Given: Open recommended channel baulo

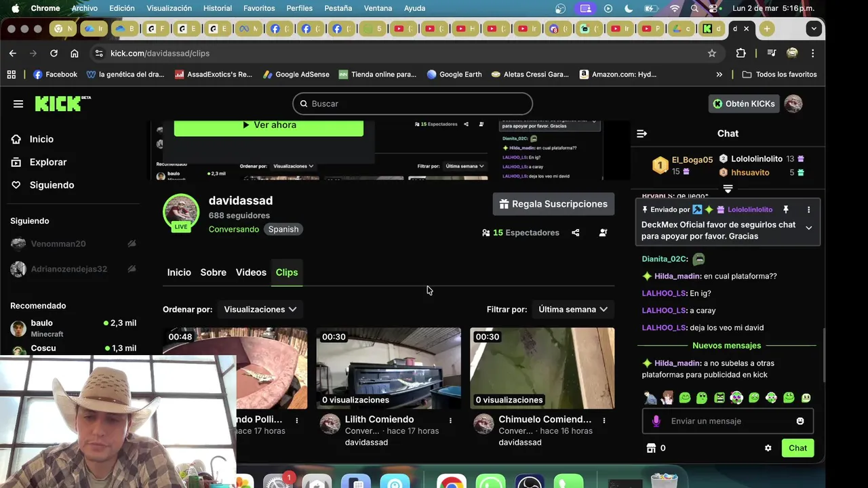Looking at the screenshot, I should (x=73, y=329).
